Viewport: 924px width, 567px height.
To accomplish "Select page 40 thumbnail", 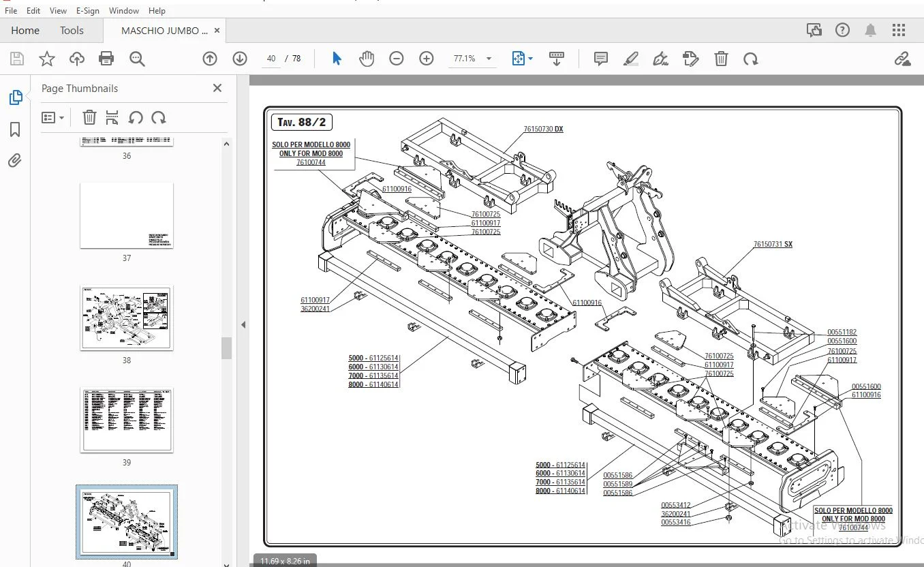I will (127, 522).
